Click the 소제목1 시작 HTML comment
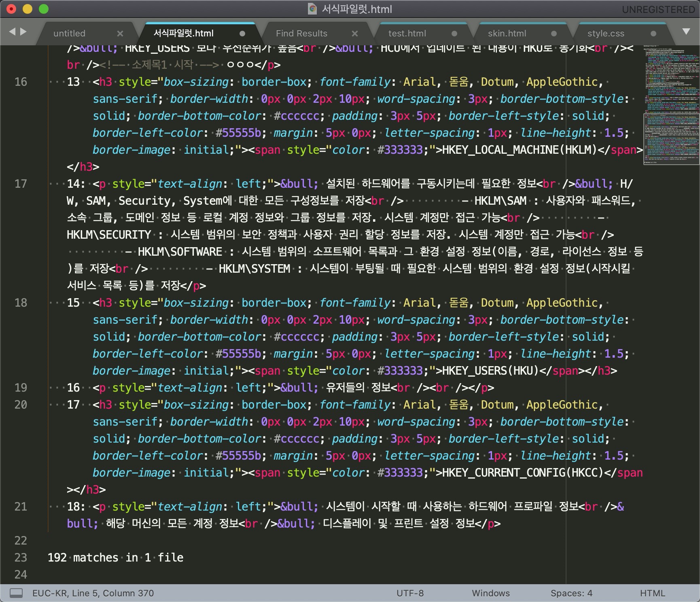 point(159,65)
